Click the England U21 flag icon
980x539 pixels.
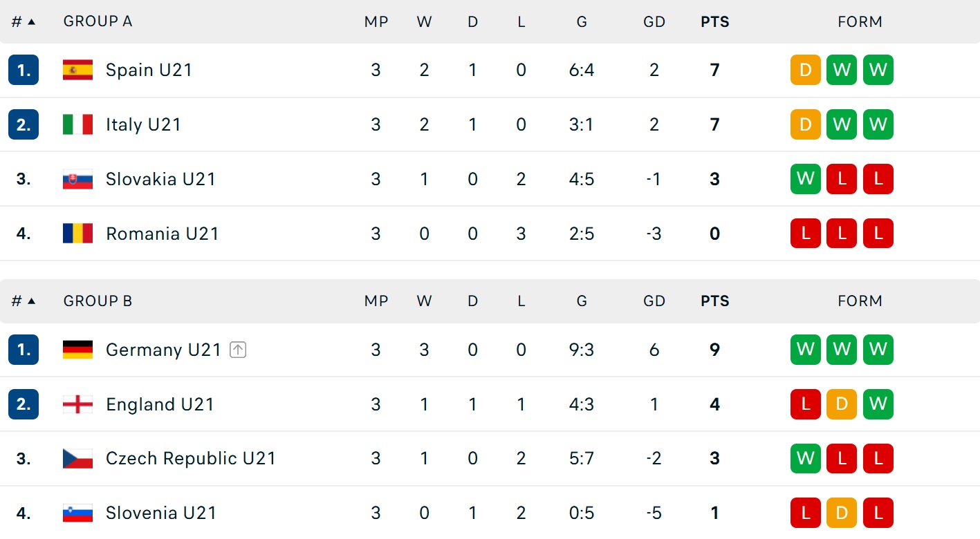(x=77, y=404)
